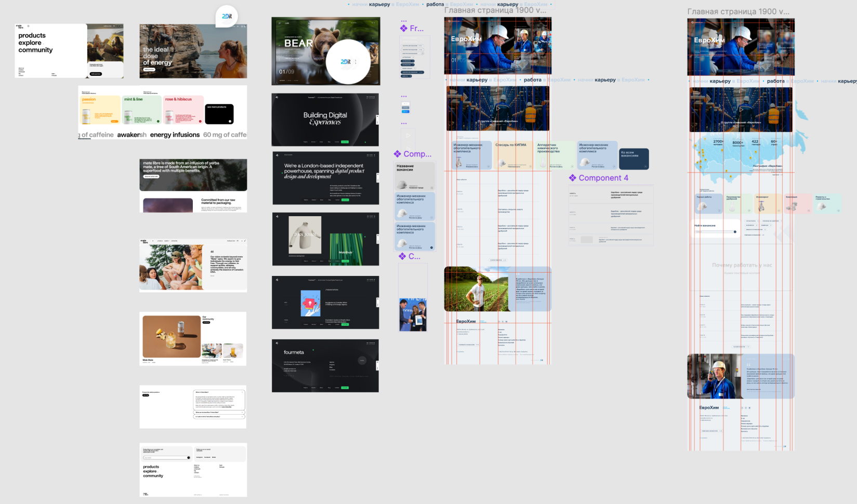This screenshot has height=504, width=857.
Task: Click the ЕвроХим footer logo below the farmer photo
Action: pos(466,321)
